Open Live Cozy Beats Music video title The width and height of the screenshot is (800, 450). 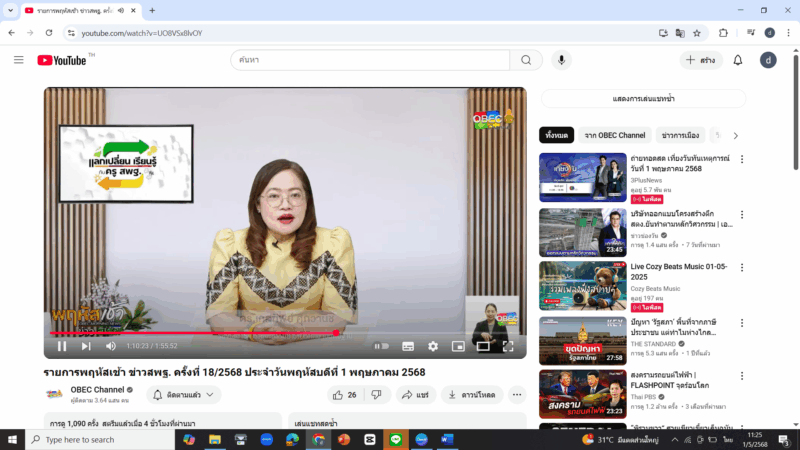679,272
